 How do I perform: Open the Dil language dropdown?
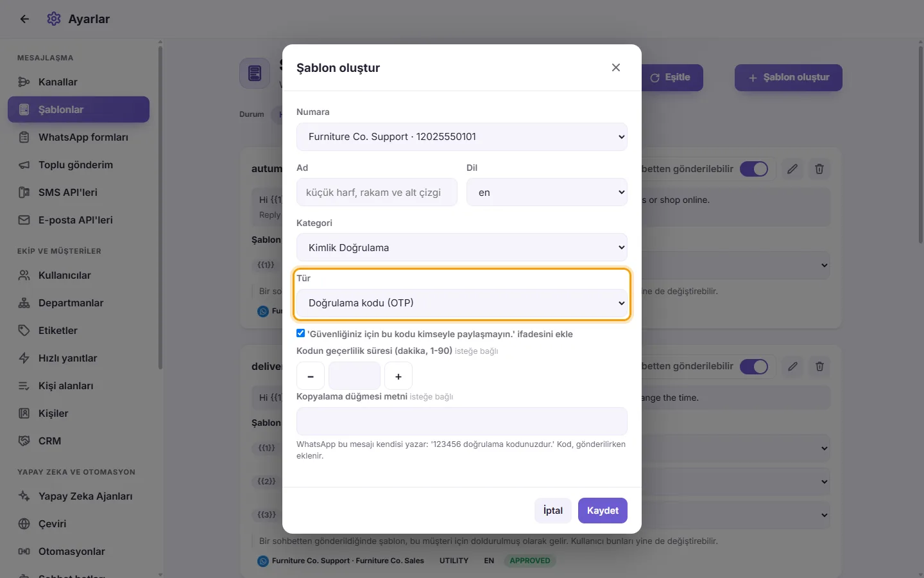point(547,192)
